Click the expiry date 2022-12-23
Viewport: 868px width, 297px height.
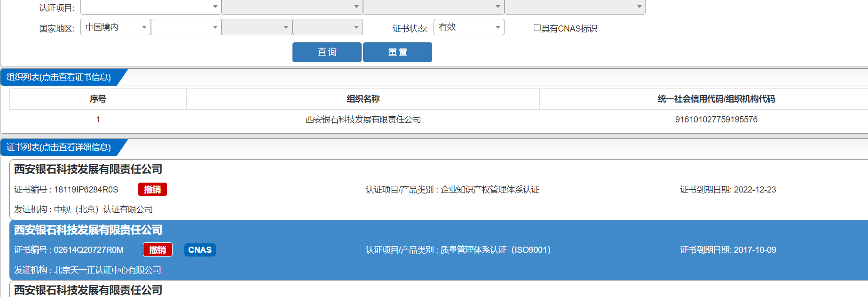(x=755, y=190)
